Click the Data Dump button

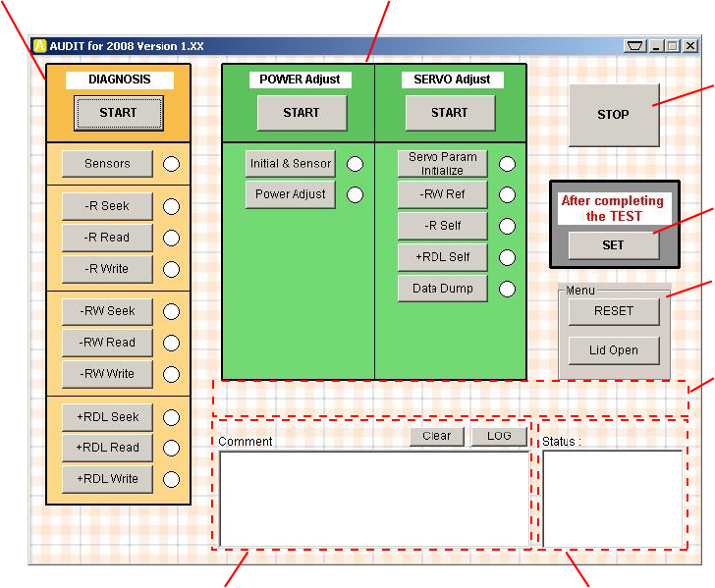(442, 289)
